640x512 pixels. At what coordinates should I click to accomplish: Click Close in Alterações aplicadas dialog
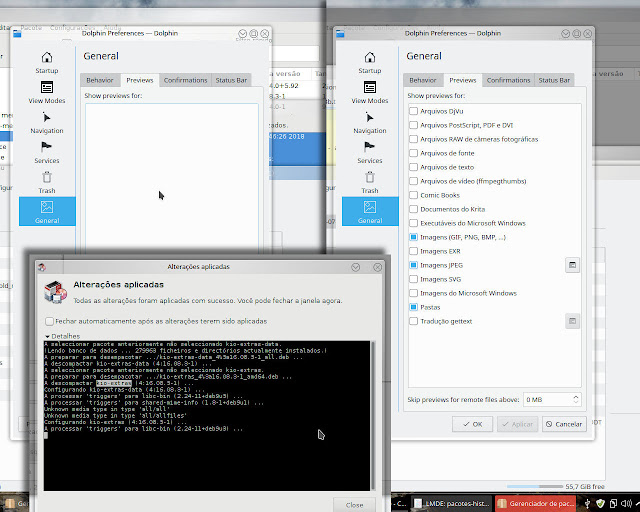tap(354, 505)
